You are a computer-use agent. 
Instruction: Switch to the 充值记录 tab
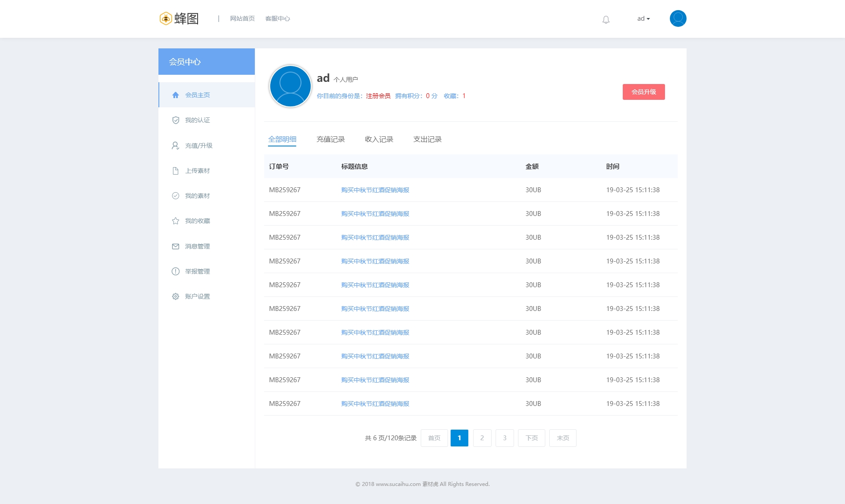(331, 139)
